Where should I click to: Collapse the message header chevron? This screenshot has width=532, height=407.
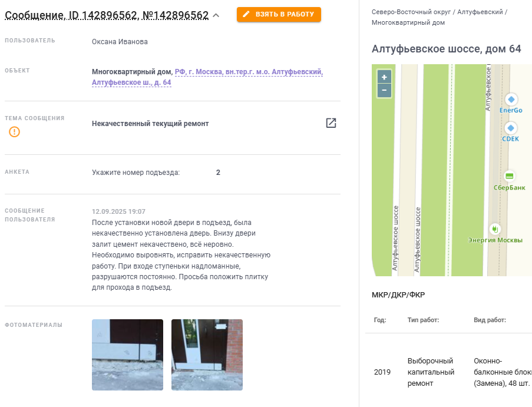216,15
